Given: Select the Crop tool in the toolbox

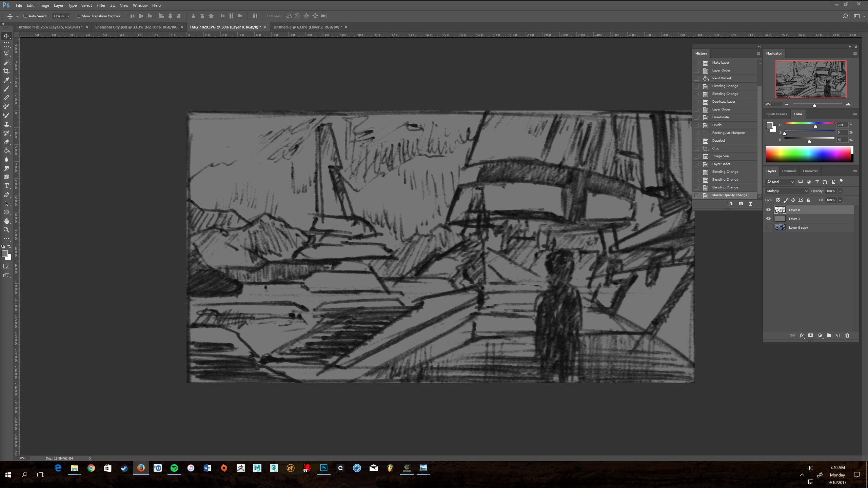Looking at the screenshot, I should [6, 71].
